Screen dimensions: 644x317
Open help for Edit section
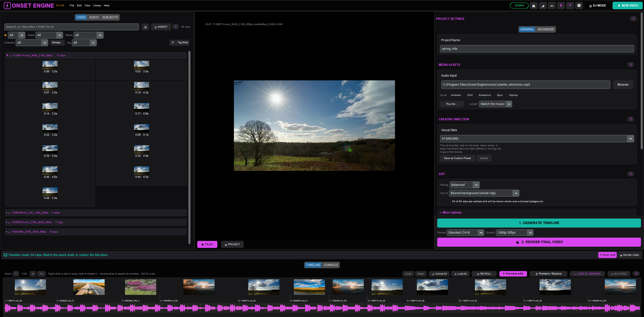coord(631,174)
